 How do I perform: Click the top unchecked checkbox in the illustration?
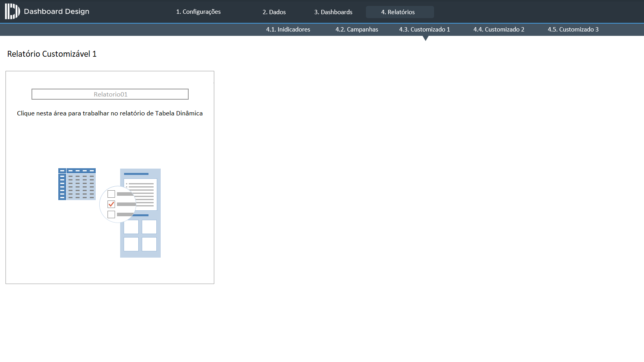[111, 194]
